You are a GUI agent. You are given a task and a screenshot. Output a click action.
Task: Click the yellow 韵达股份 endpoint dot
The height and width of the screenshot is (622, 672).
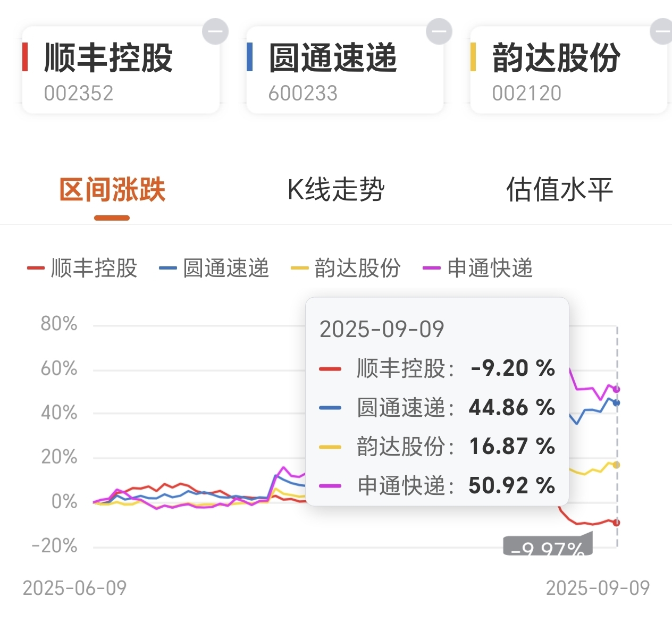coord(617,465)
